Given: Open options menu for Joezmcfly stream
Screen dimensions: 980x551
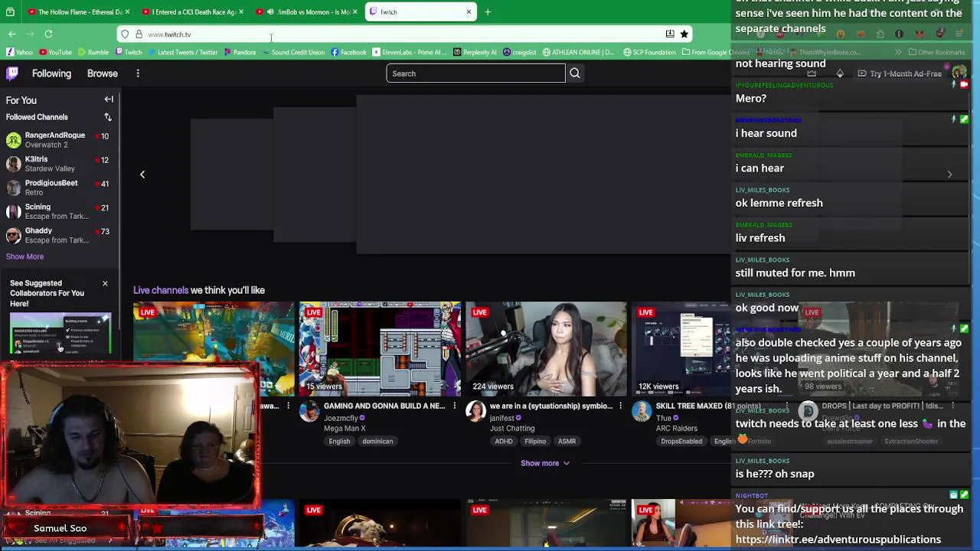Looking at the screenshot, I should pyautogui.click(x=454, y=406).
